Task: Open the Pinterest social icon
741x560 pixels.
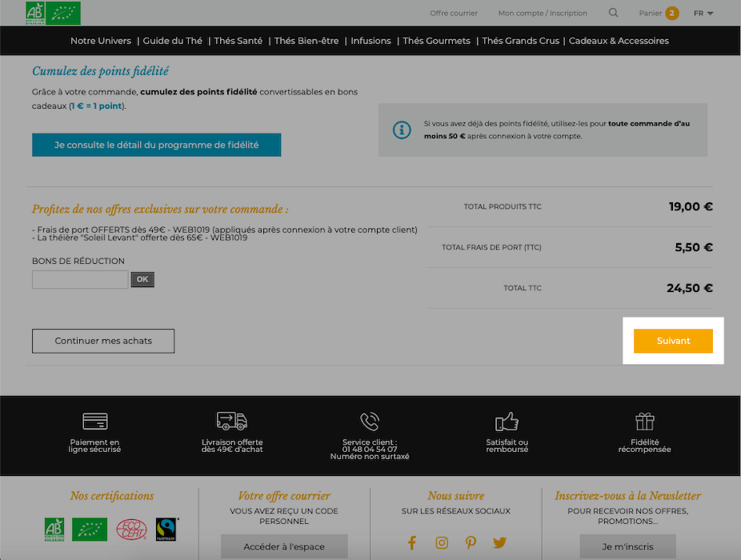Action: tap(471, 542)
